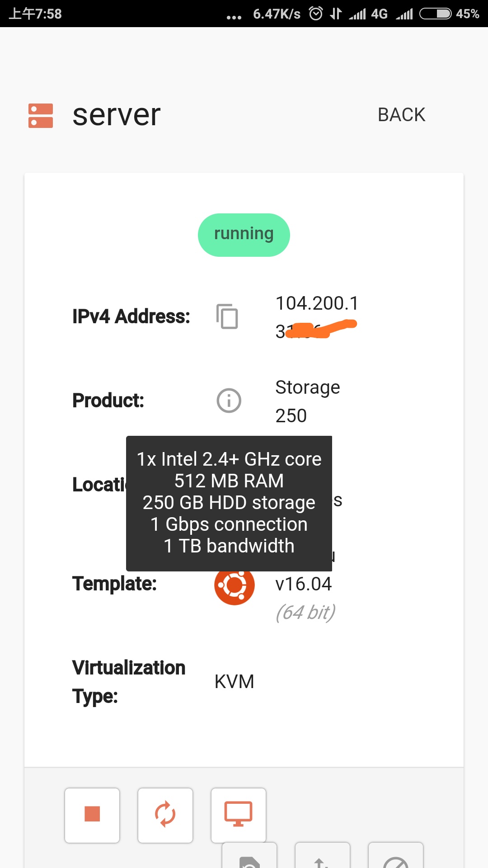Image resolution: width=488 pixels, height=868 pixels.
Task: Tap the green running status badge
Action: [244, 235]
